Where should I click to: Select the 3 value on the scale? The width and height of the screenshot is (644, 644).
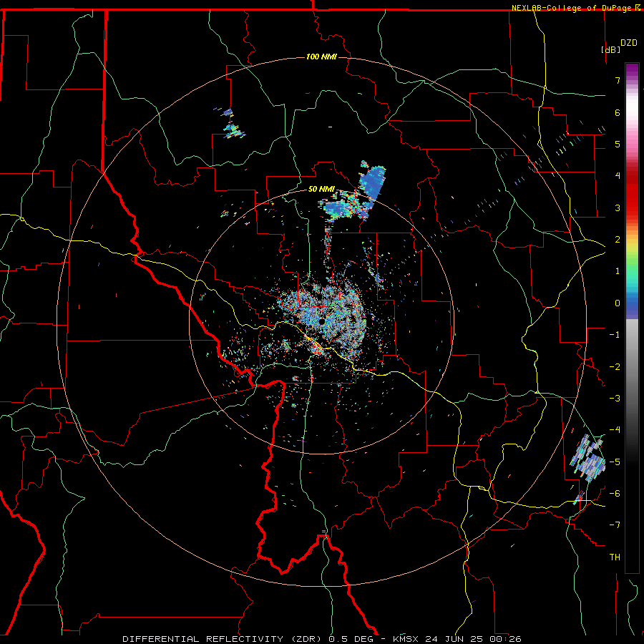(618, 208)
